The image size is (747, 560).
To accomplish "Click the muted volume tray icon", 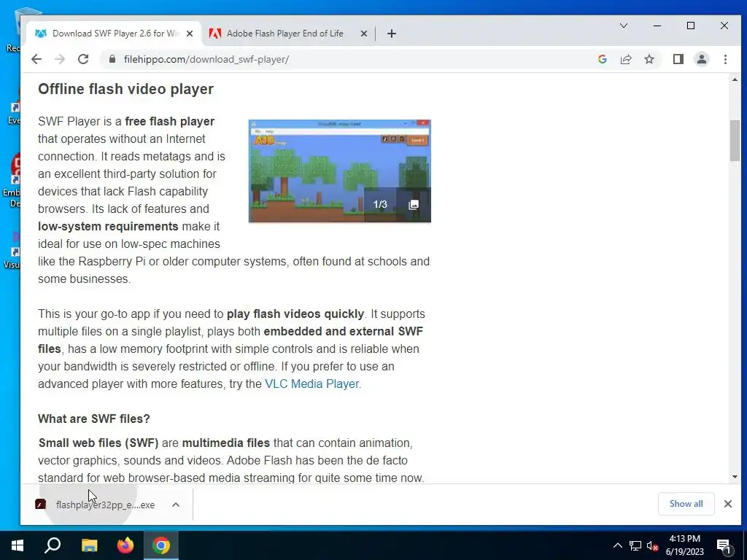I will click(x=652, y=545).
